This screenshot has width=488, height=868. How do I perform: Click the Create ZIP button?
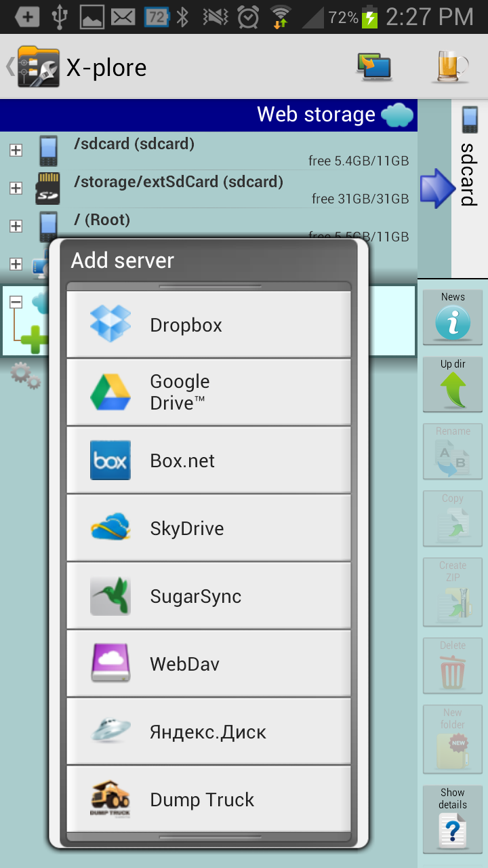(453, 591)
